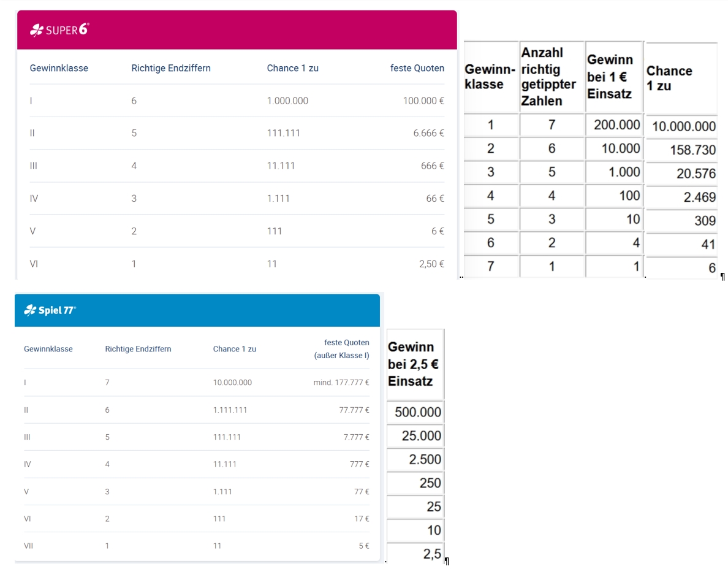Select the '666 €' fixed quota
728x574 pixels.
432,166
